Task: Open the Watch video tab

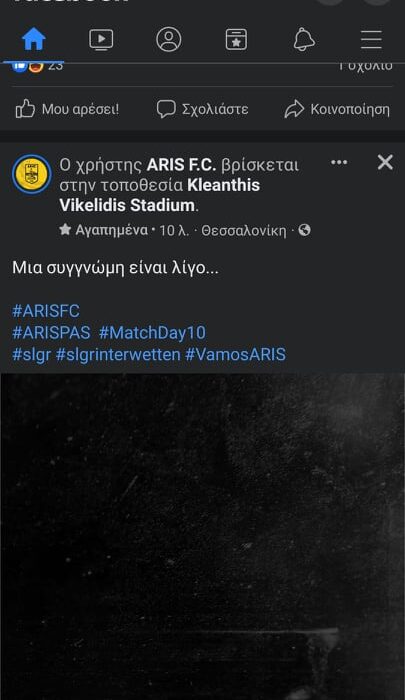Action: 101,39
